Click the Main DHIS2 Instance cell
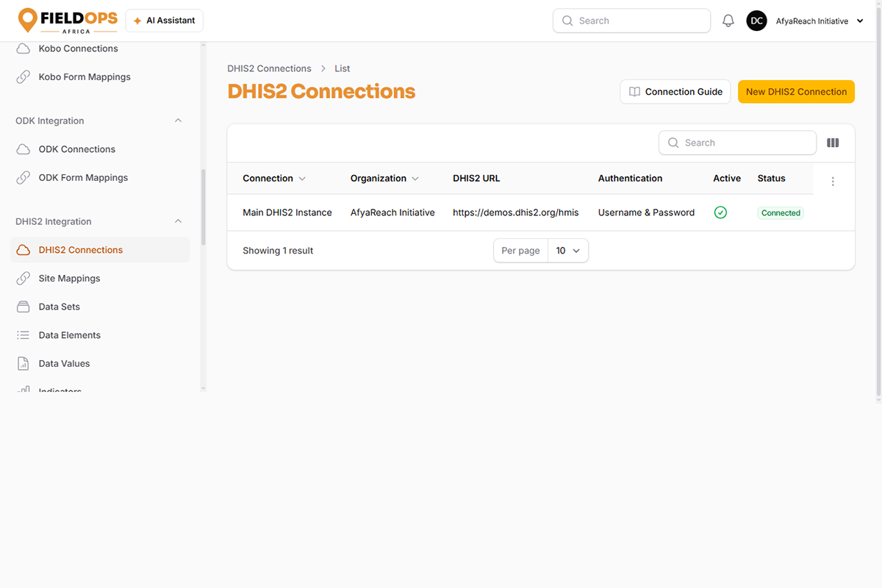The image size is (882, 588). click(x=287, y=212)
